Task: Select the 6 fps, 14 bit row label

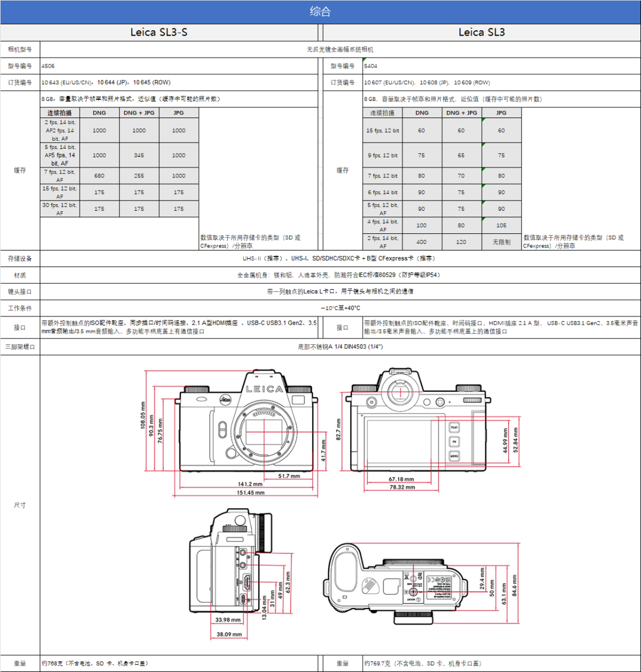Action: tap(383, 192)
